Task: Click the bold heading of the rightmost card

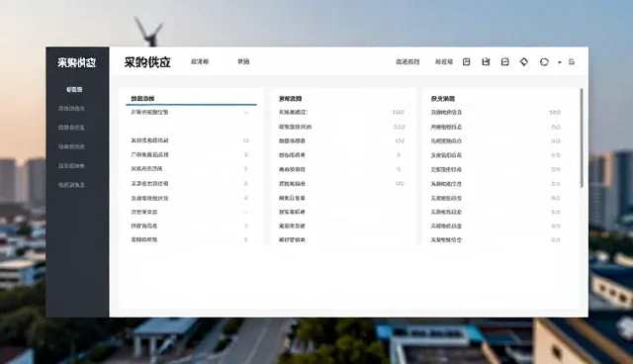Action: 443,99
